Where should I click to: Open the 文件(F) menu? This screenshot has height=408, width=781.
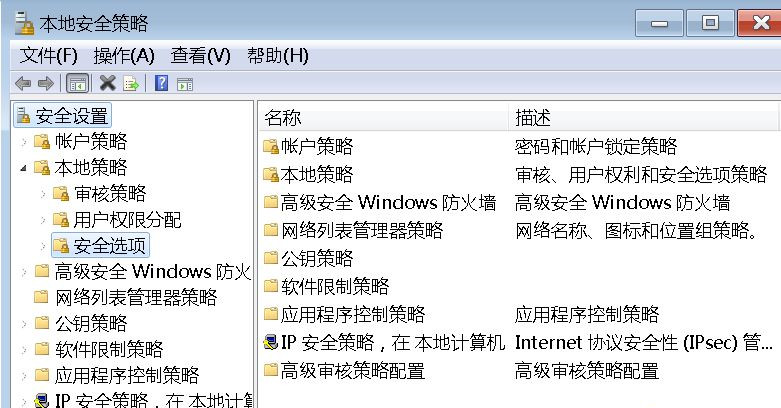(48, 55)
